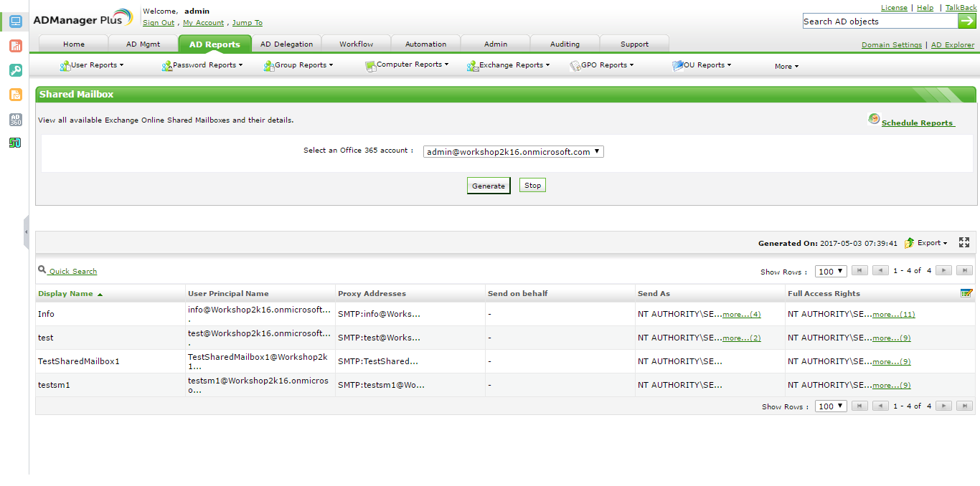Open more...(2) Send As link for test
This screenshot has height=486, width=980.
742,338
